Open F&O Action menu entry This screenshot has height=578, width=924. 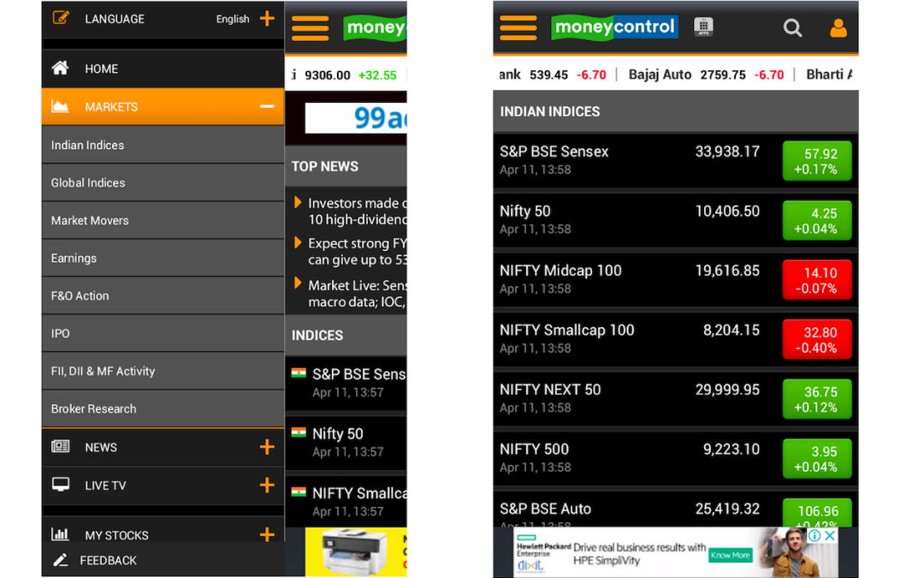[x=163, y=296]
